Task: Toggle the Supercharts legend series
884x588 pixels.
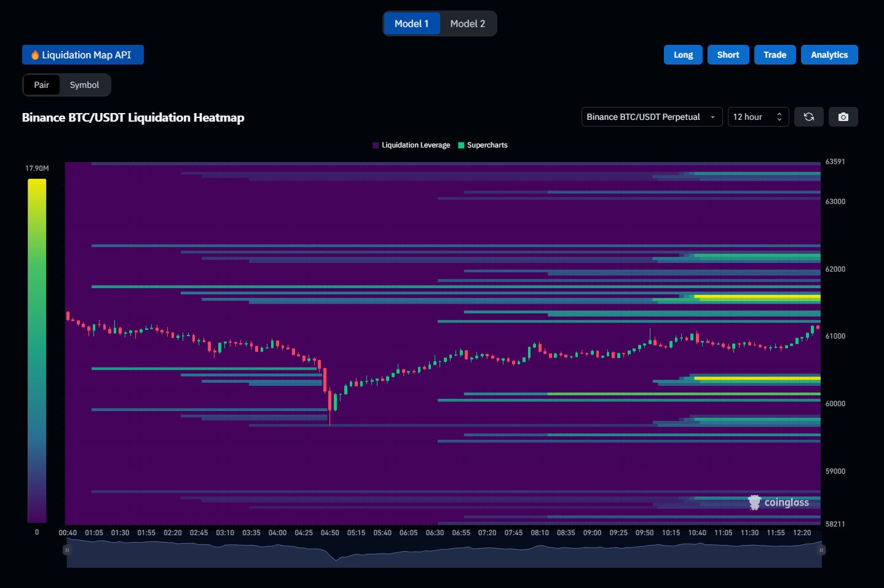Action: pyautogui.click(x=483, y=145)
